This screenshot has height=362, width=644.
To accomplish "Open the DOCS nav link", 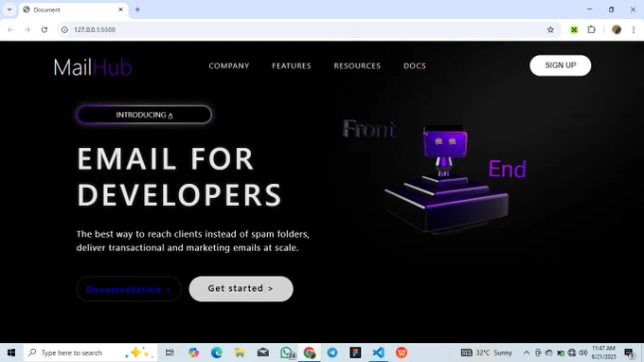I will point(415,65).
